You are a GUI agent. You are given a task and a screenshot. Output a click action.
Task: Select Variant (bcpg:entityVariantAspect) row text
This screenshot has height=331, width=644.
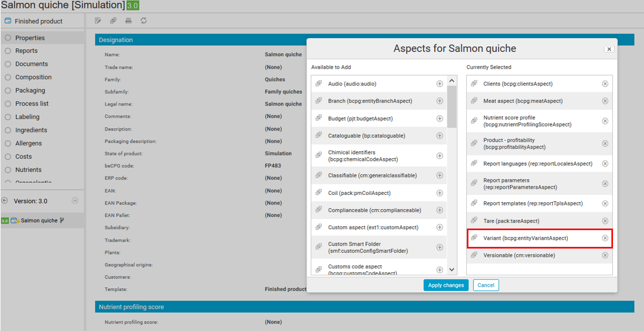point(526,238)
